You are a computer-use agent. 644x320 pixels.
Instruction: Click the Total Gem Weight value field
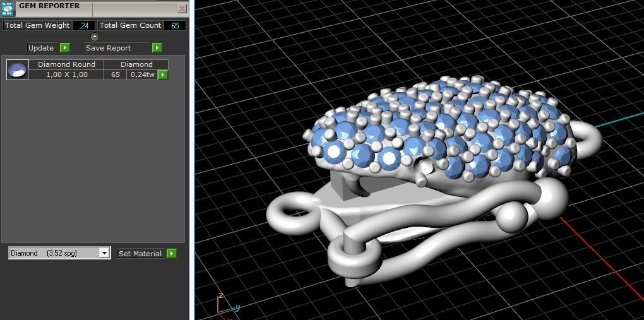pos(84,25)
